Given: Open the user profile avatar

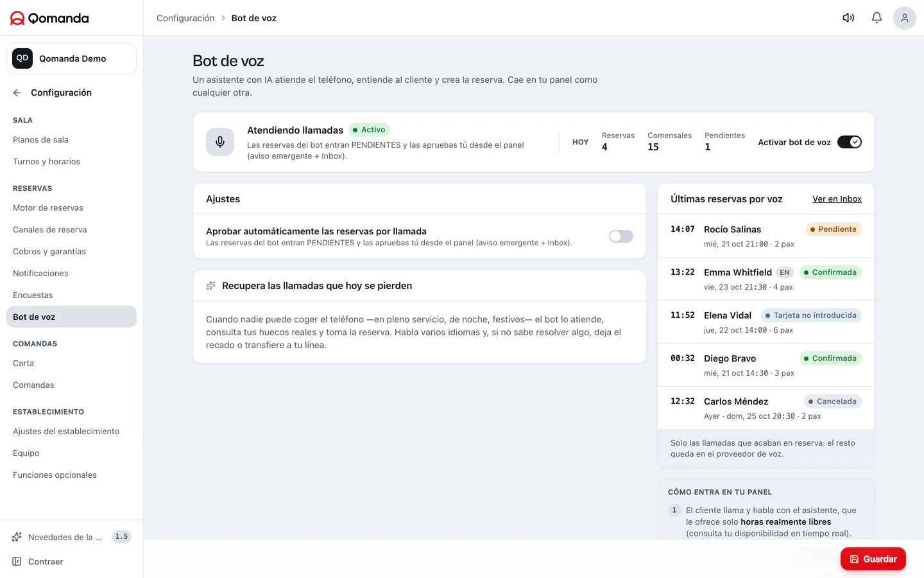Looking at the screenshot, I should [905, 18].
